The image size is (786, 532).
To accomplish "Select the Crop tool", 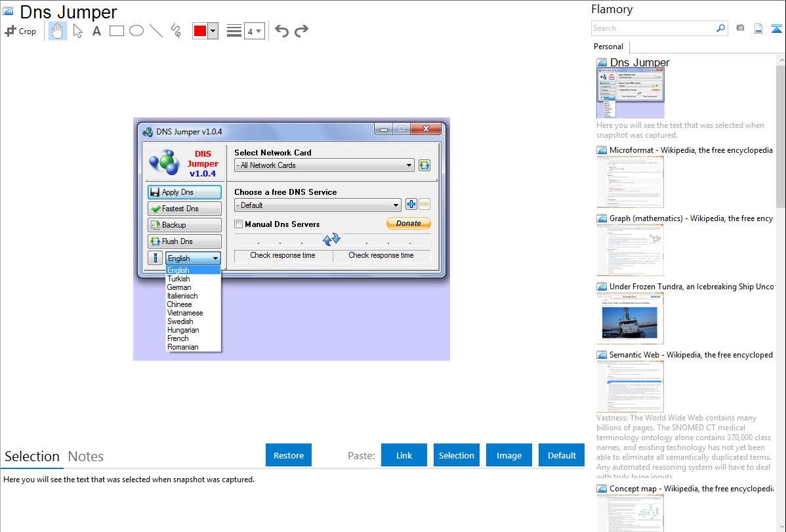I will [x=20, y=31].
